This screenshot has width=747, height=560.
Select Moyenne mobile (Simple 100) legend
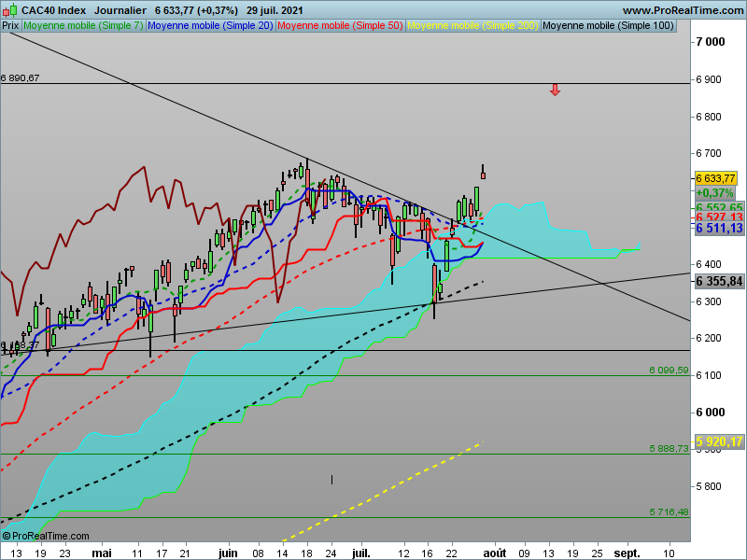tap(609, 26)
